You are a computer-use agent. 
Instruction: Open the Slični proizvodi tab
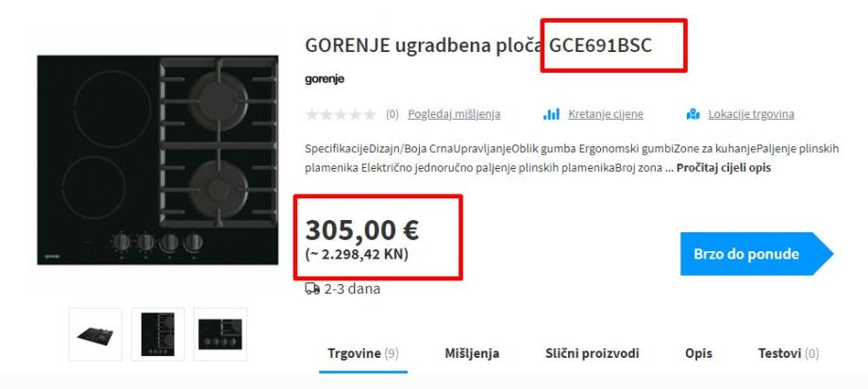(x=593, y=353)
